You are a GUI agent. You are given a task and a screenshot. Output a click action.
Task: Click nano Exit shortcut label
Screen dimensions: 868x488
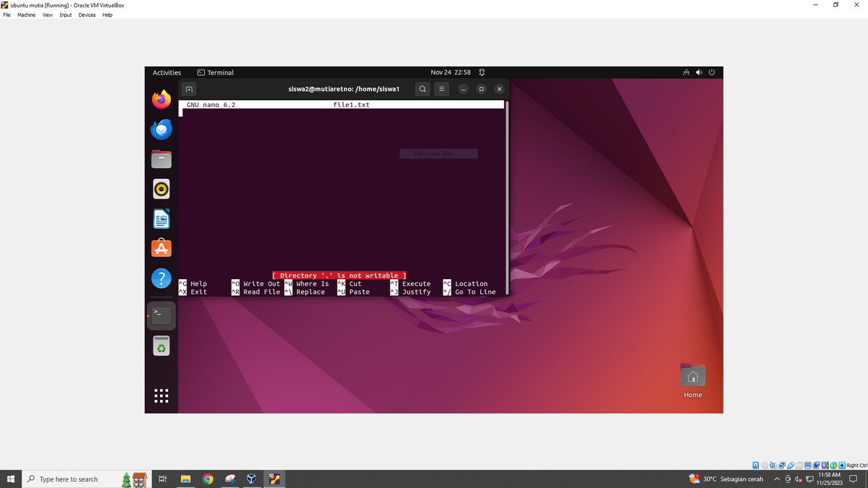point(199,292)
